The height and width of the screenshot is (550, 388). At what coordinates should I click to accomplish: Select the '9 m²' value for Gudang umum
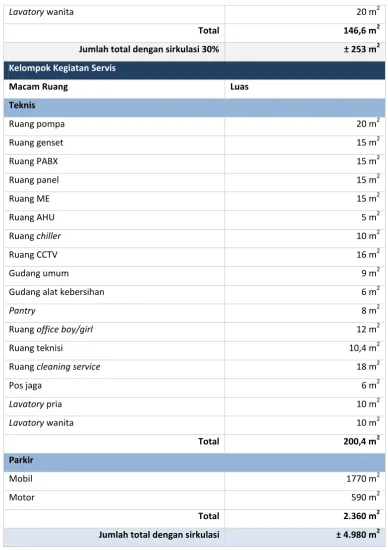click(x=370, y=273)
